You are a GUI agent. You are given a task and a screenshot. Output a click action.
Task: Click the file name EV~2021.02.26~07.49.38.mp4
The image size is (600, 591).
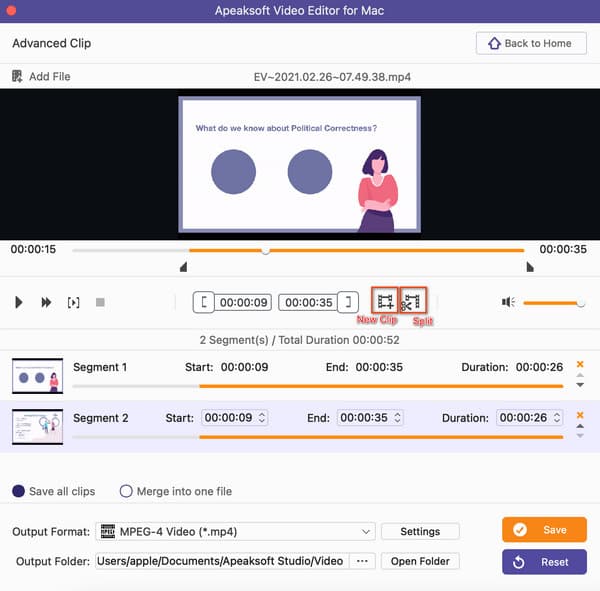tap(332, 77)
